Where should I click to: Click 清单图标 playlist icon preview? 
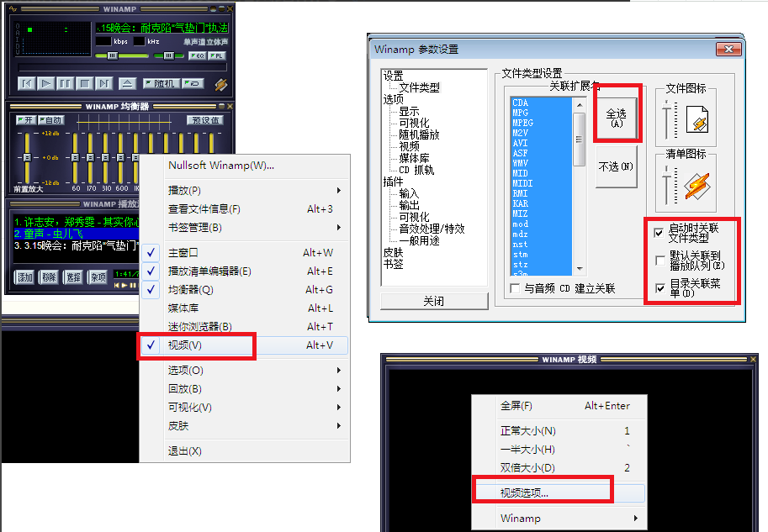point(697,186)
